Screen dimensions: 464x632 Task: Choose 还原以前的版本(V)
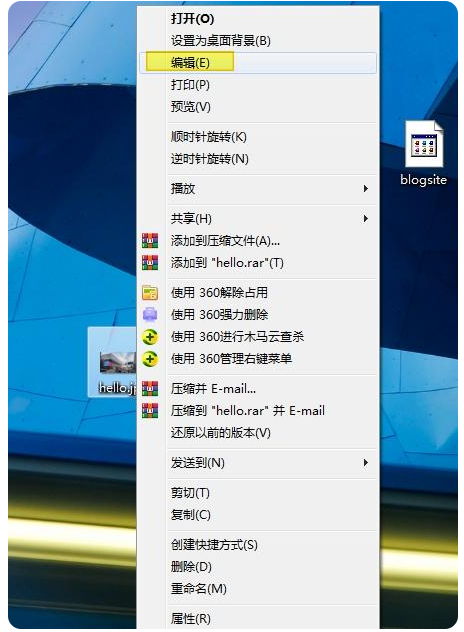click(x=258, y=433)
